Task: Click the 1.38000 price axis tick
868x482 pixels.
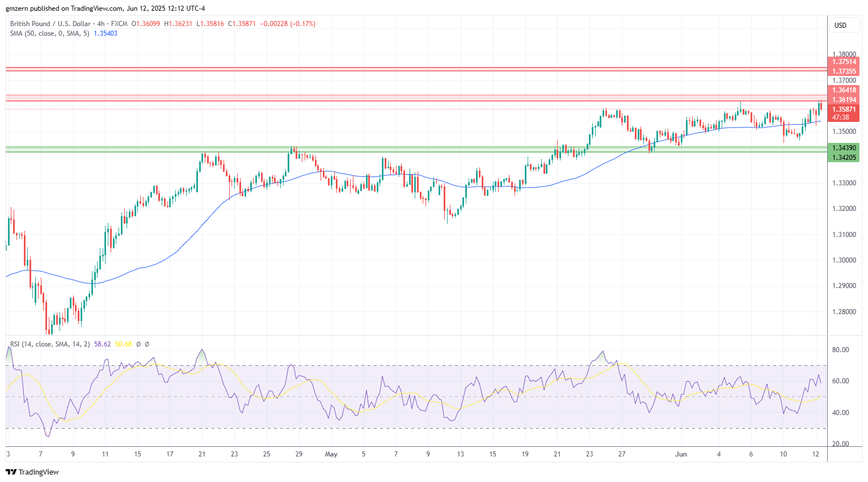Action: [844, 55]
